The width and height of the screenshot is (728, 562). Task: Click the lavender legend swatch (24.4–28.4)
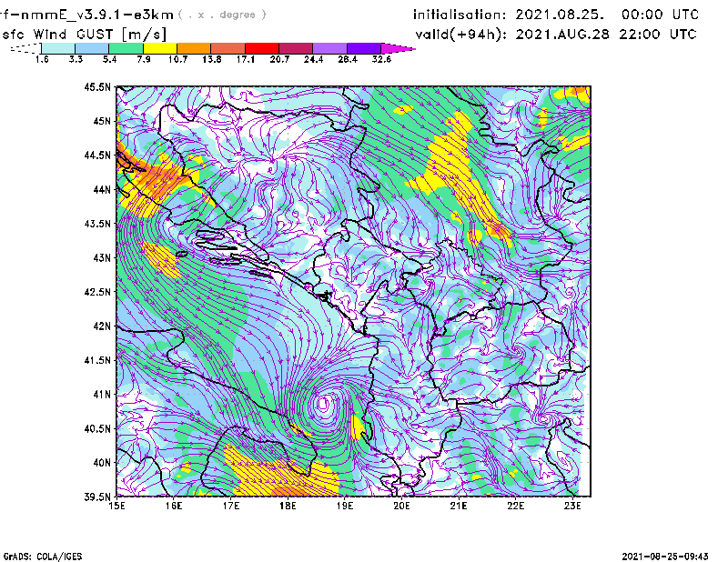(329, 48)
